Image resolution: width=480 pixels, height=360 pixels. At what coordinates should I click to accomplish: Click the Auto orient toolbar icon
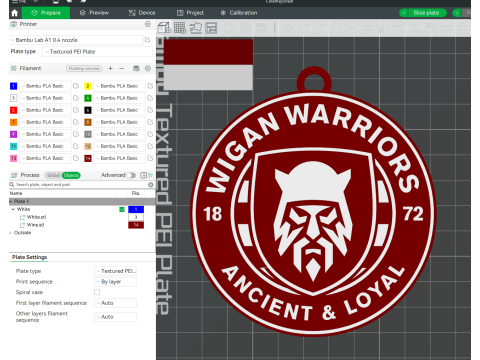pos(196,28)
